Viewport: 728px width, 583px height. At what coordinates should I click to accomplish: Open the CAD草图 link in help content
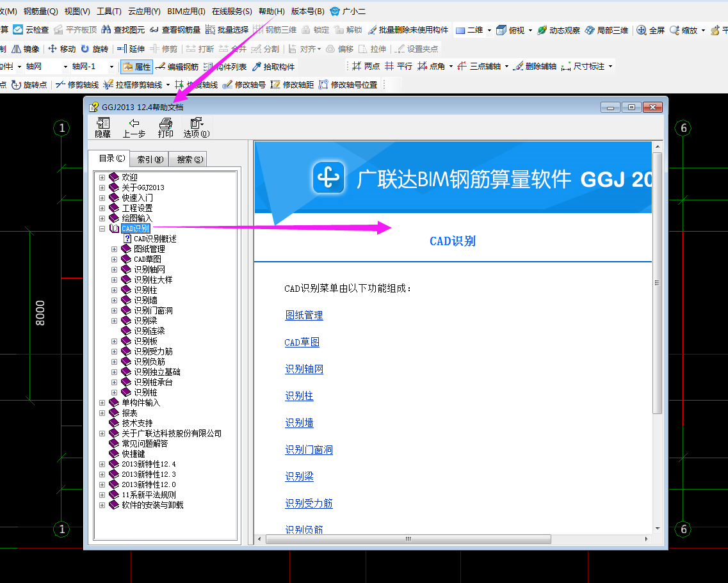pos(302,342)
